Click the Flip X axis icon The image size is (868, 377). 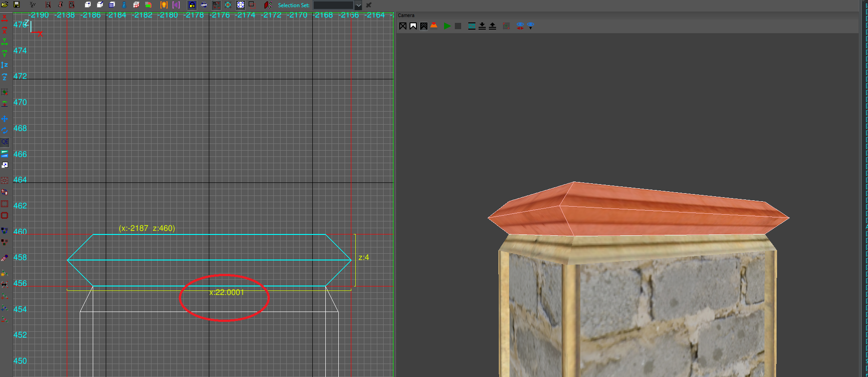tap(4, 18)
